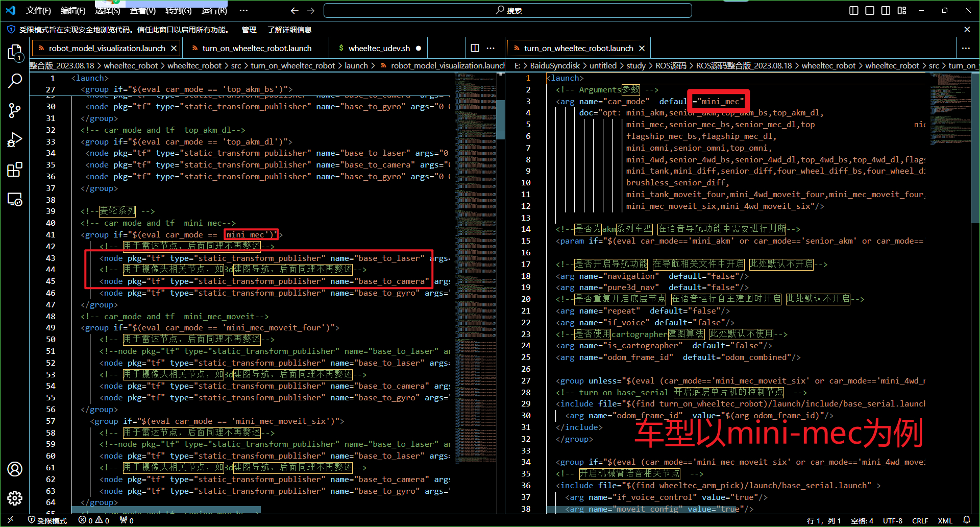Open errors and warnings problems indicator
980x527 pixels.
tap(94, 520)
